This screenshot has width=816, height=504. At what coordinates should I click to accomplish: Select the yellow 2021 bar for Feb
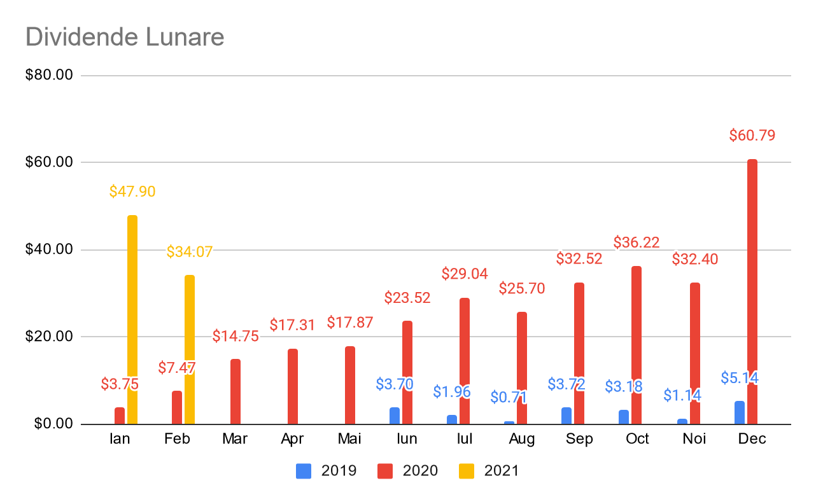coord(190,349)
